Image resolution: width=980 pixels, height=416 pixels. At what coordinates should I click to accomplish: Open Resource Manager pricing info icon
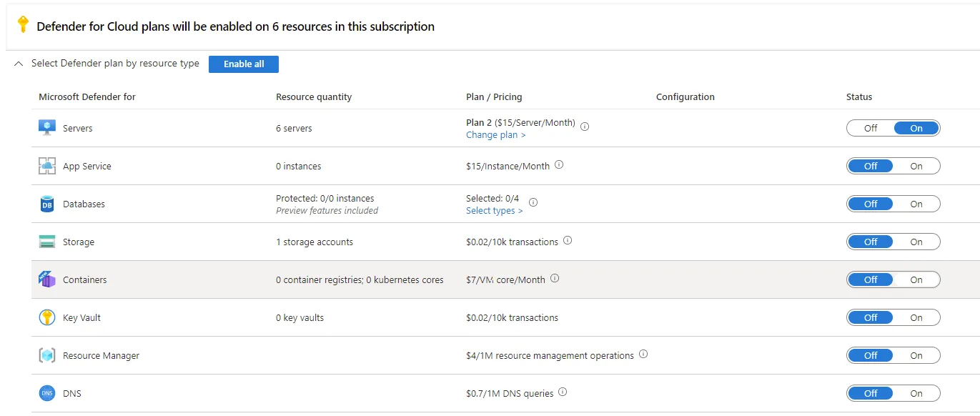point(643,354)
